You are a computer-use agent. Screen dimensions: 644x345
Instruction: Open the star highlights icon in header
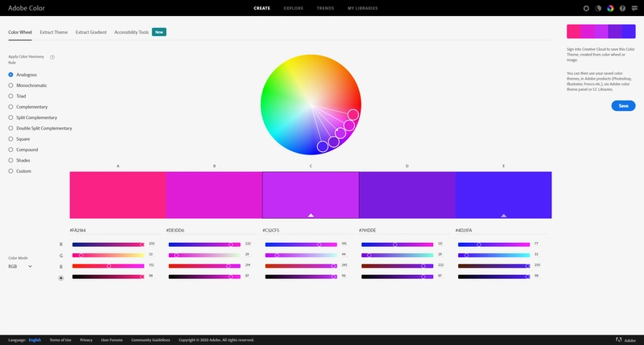click(586, 8)
